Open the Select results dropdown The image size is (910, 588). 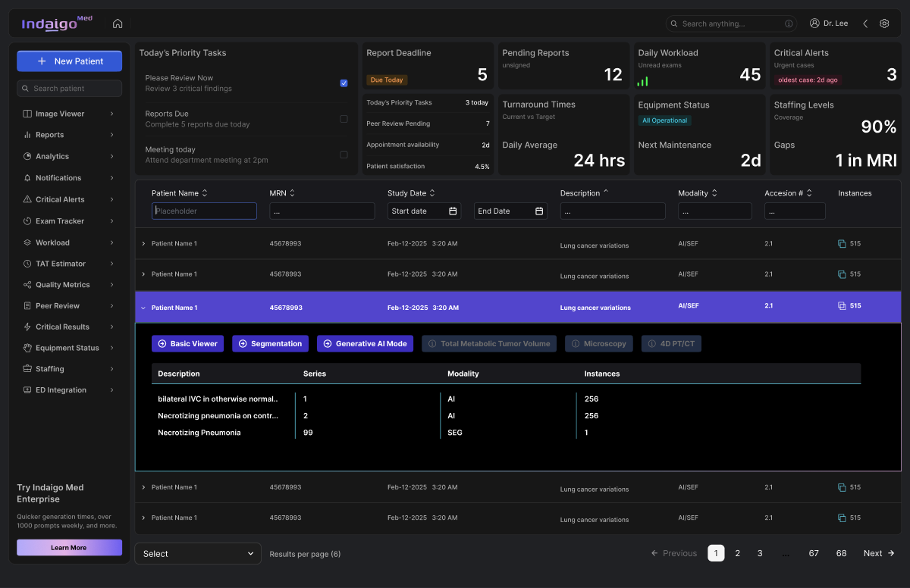(198, 554)
